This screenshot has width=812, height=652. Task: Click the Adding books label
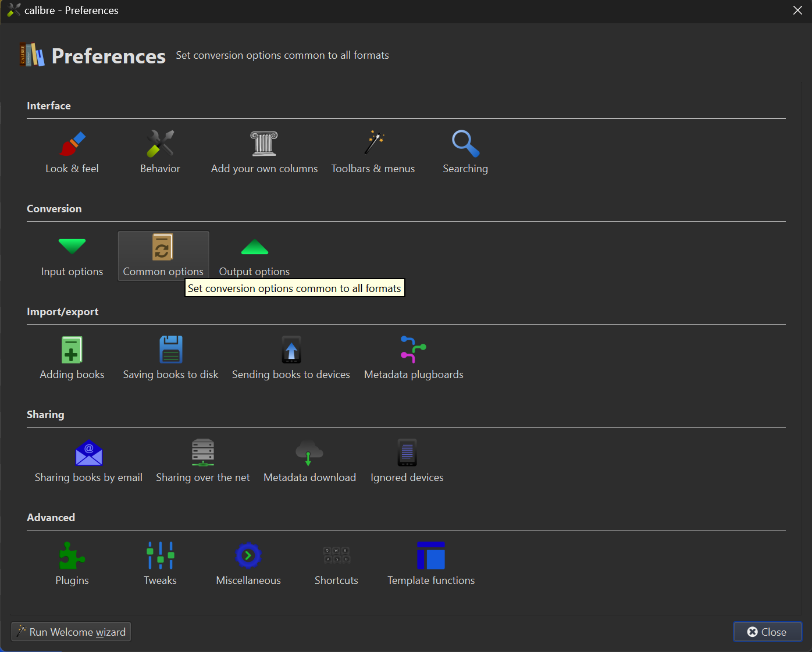pos(72,375)
